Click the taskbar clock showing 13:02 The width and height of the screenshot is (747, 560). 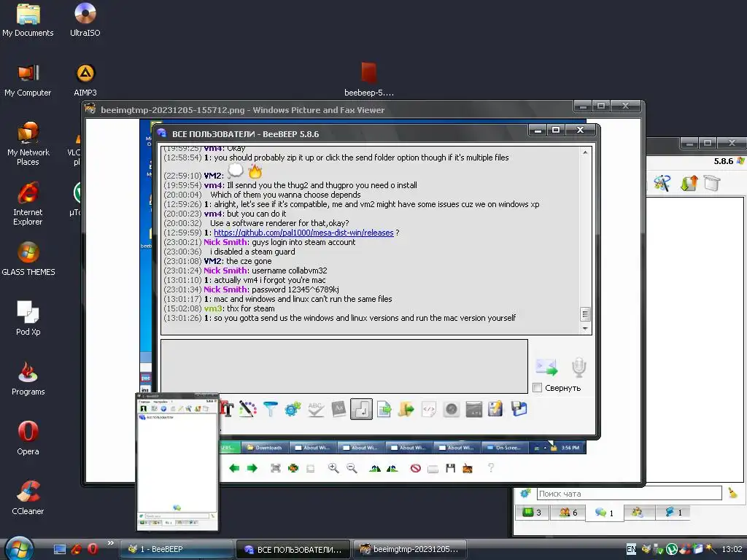pyautogui.click(x=731, y=550)
